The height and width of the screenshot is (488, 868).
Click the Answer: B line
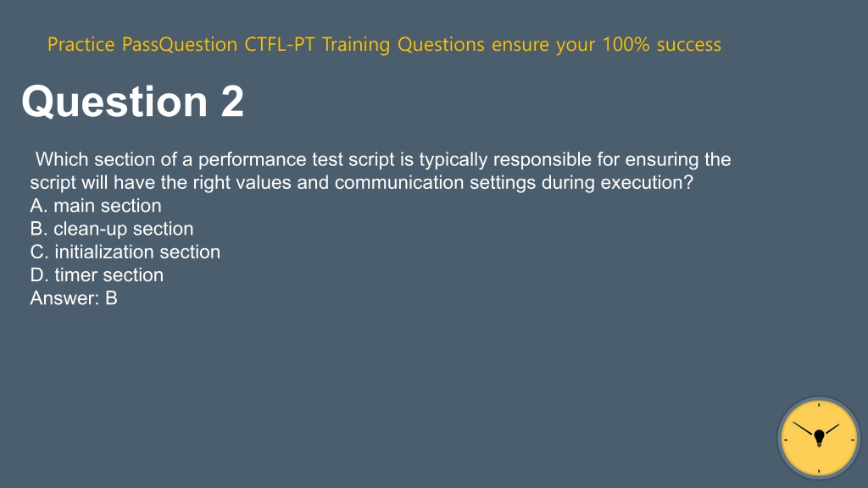point(74,298)
